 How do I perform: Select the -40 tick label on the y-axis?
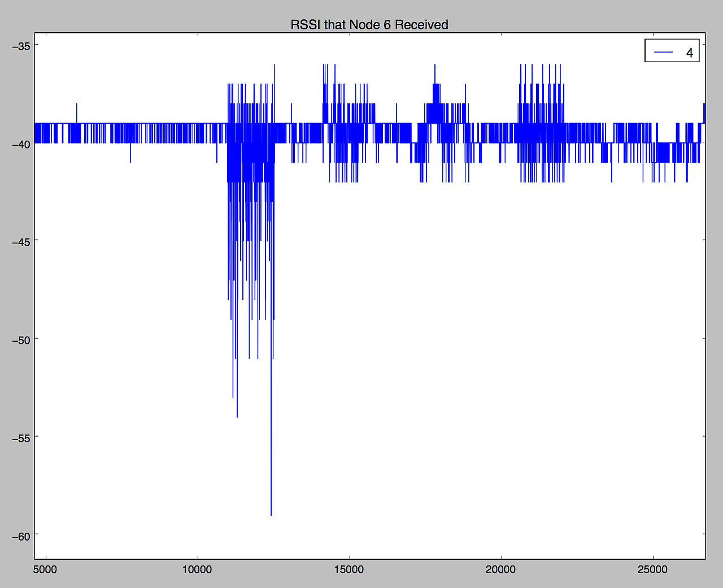coord(22,145)
